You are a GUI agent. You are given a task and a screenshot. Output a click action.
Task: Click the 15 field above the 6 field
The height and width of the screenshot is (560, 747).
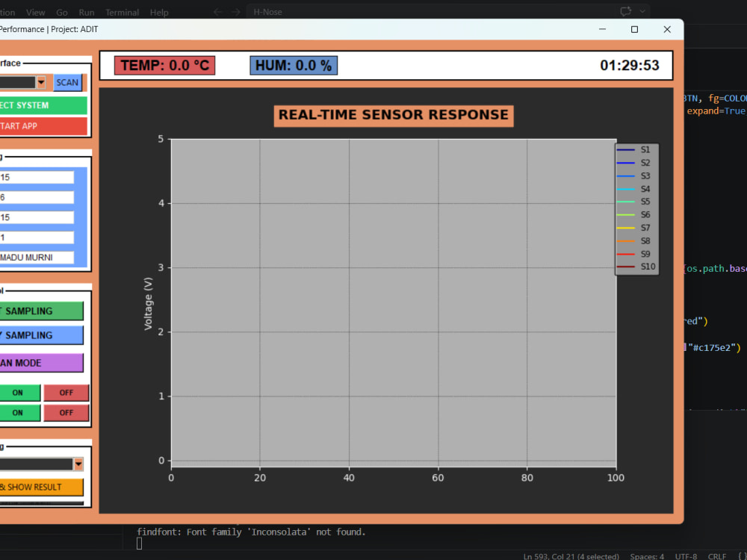pyautogui.click(x=37, y=177)
